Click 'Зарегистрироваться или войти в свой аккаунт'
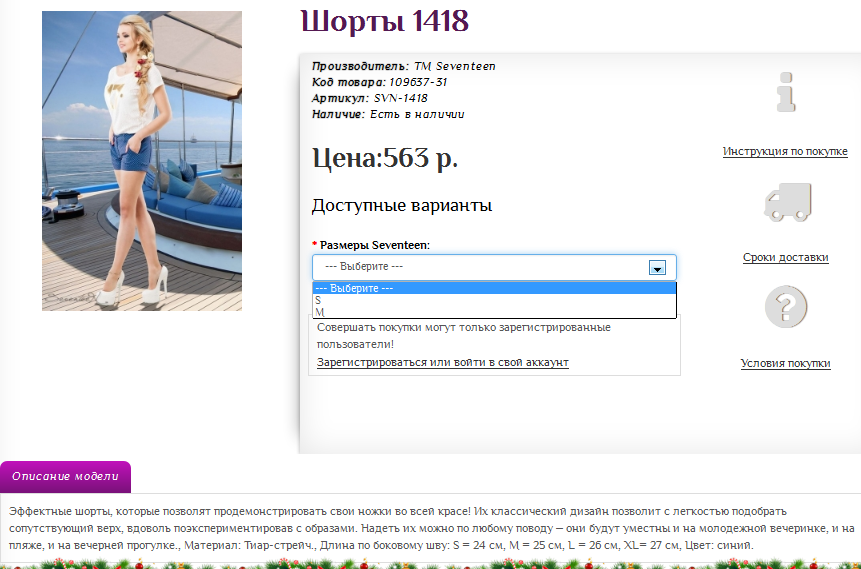This screenshot has height=569, width=861. pos(442,362)
